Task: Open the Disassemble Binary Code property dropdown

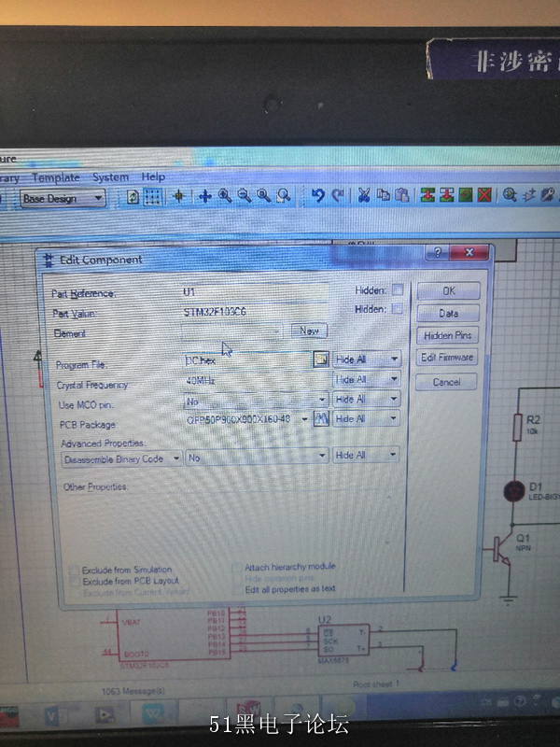Action: point(122,459)
